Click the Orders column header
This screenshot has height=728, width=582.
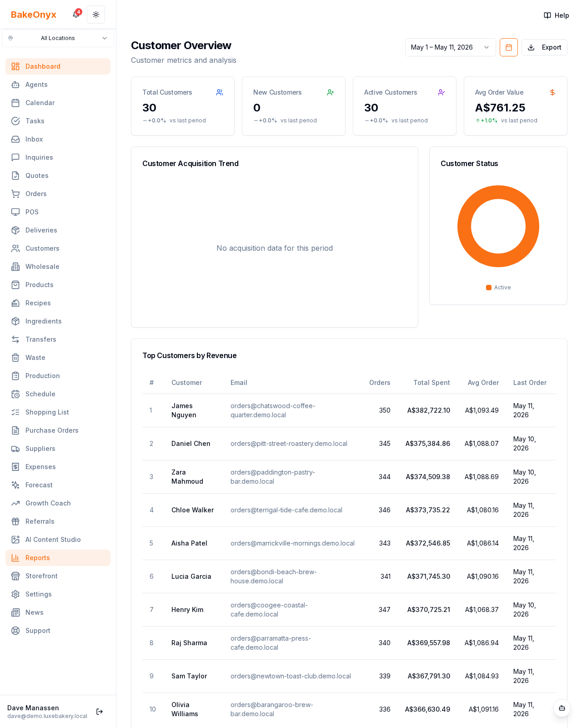[x=380, y=383]
